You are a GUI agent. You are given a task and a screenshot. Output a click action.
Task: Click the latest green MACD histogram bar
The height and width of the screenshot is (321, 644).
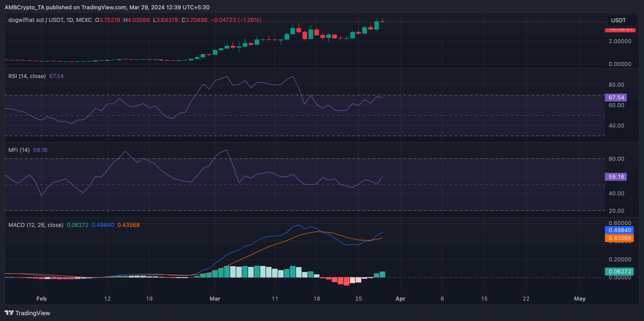pos(382,274)
